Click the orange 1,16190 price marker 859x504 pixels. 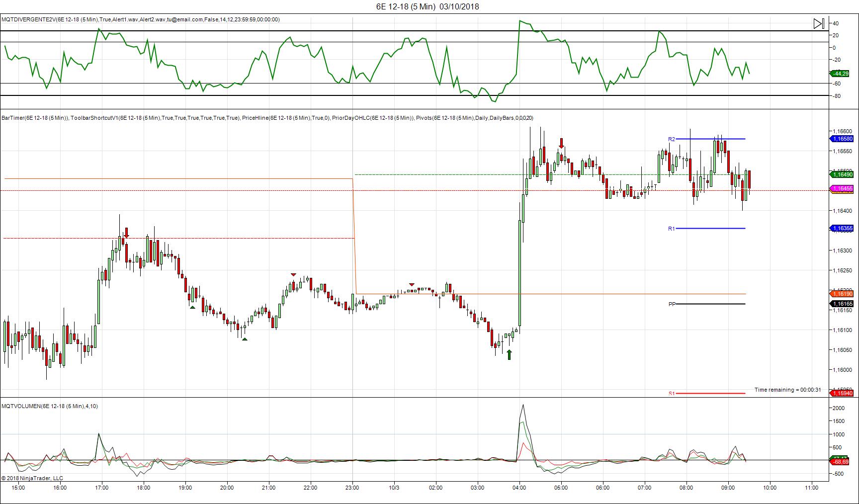click(843, 294)
